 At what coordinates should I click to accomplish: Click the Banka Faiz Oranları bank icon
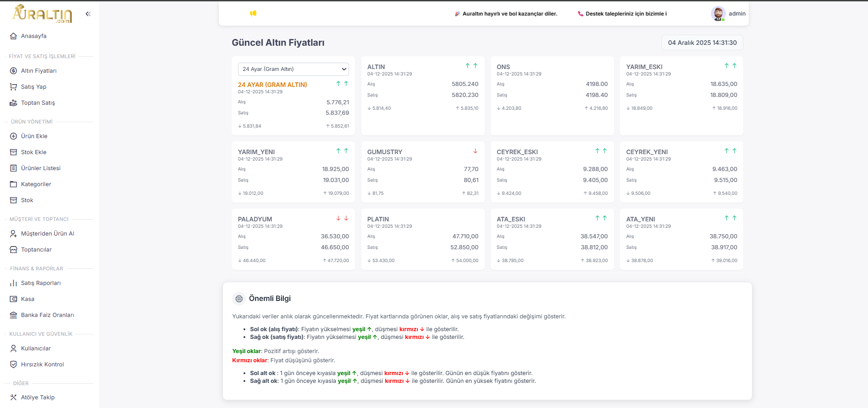(14, 315)
